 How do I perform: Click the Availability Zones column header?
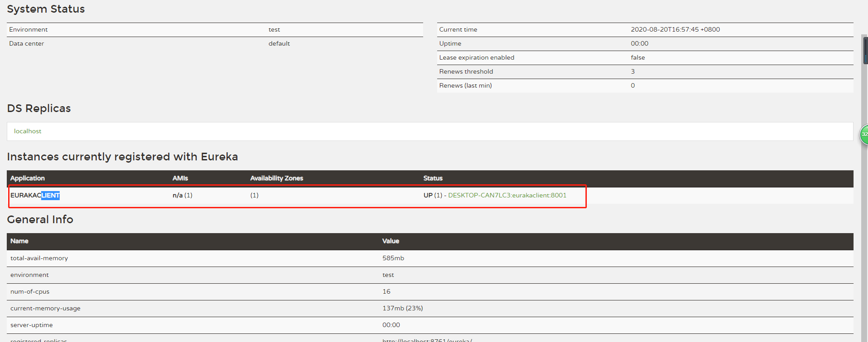277,178
